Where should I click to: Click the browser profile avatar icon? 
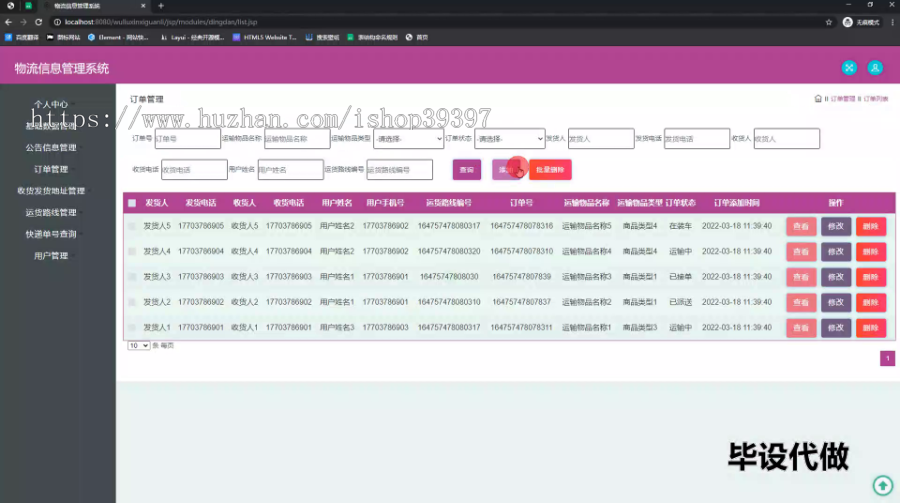click(847, 22)
